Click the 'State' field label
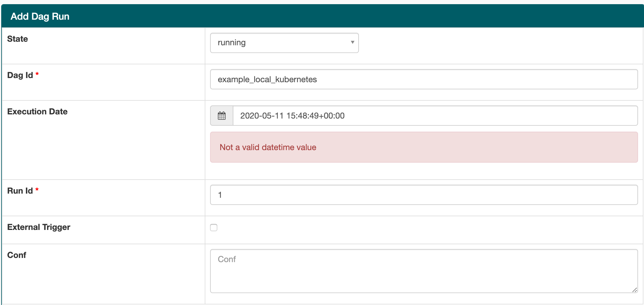The image size is (644, 305). pyautogui.click(x=18, y=39)
